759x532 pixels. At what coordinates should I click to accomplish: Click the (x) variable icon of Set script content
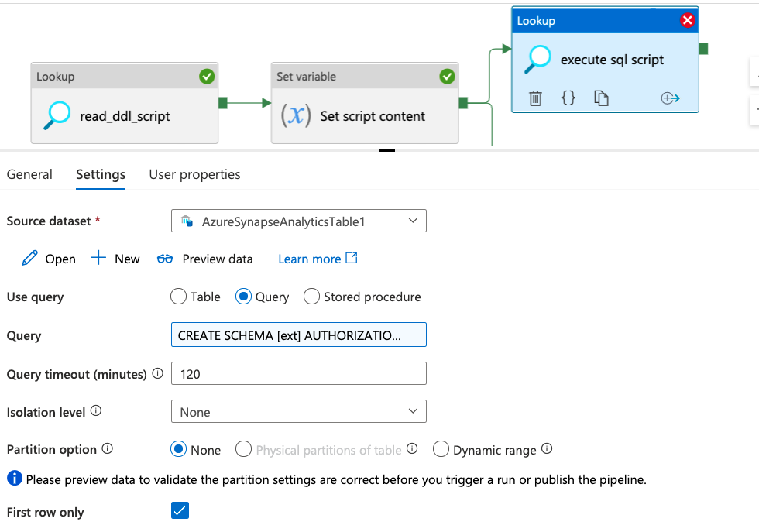[296, 115]
